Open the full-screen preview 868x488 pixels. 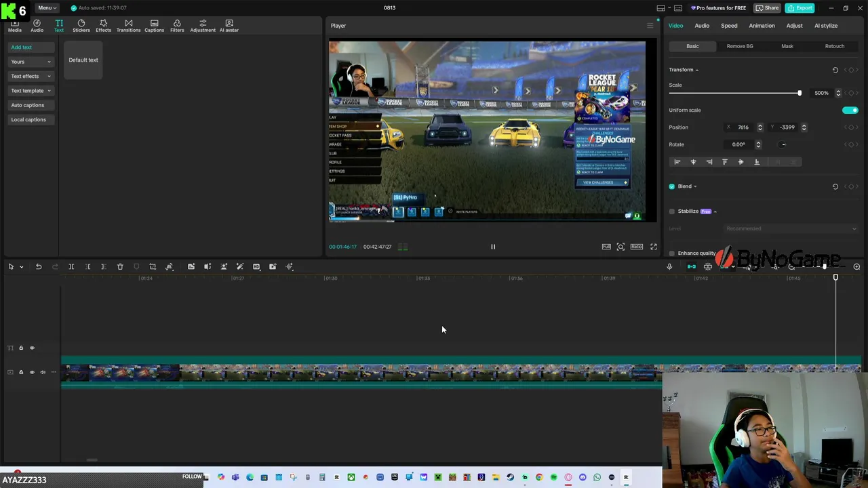654,247
